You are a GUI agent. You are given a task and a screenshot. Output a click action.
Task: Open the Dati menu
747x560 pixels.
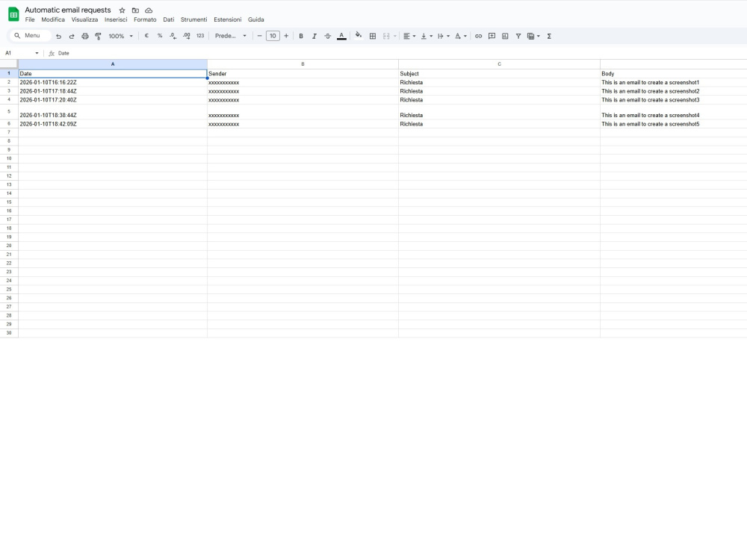[169, 20]
